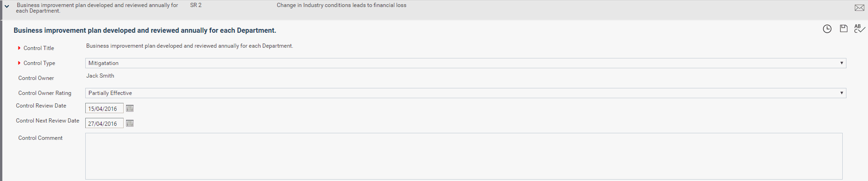Select the control owner name Jack Smith
This screenshot has width=868, height=181.
(x=100, y=76)
